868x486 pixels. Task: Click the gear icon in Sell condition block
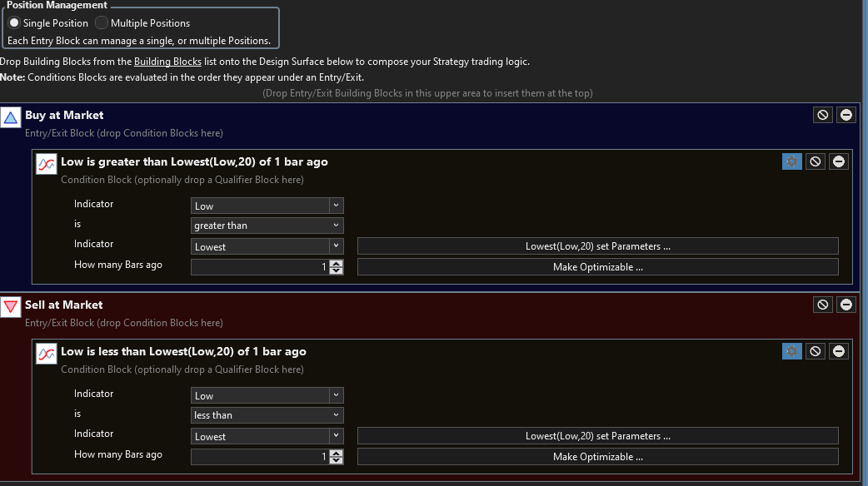(x=791, y=351)
